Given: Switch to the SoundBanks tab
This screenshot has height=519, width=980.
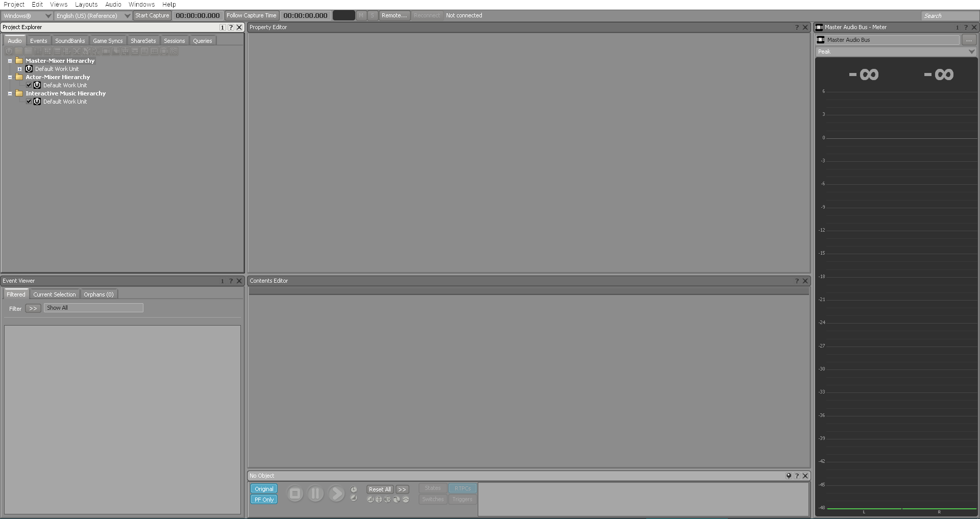Looking at the screenshot, I should coord(70,40).
